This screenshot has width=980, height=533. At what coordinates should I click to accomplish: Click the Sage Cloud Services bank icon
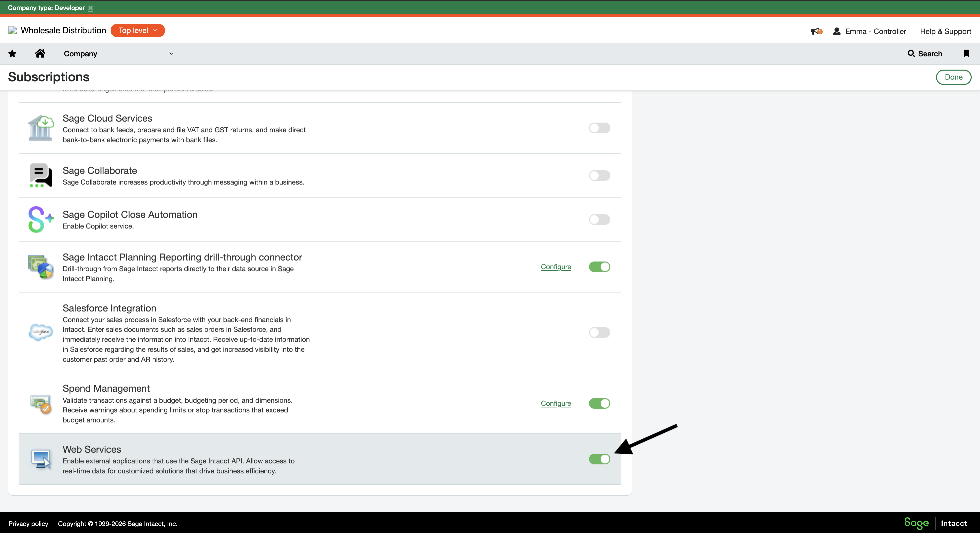(41, 128)
